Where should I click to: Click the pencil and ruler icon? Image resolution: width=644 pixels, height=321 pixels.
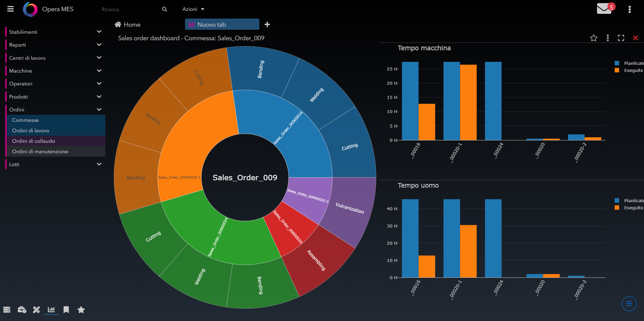36,310
